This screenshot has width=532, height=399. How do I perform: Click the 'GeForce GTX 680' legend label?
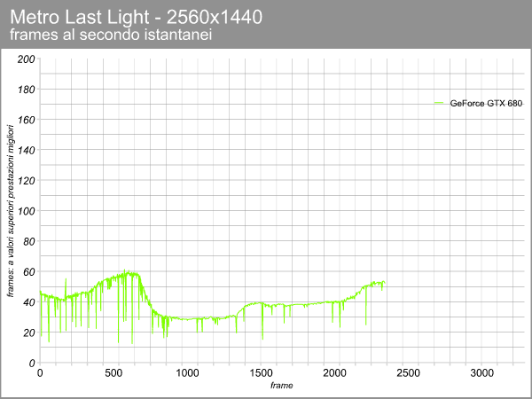tap(486, 103)
